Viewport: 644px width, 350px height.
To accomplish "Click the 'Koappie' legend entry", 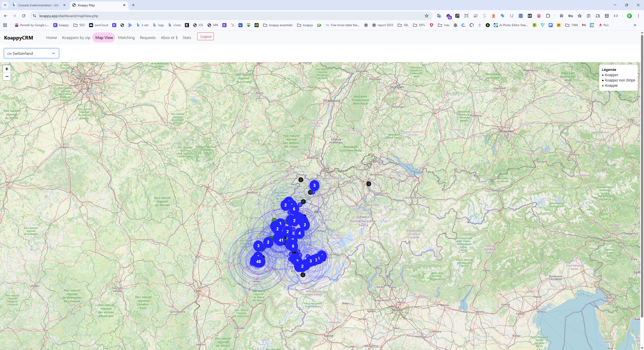I will 610,85.
